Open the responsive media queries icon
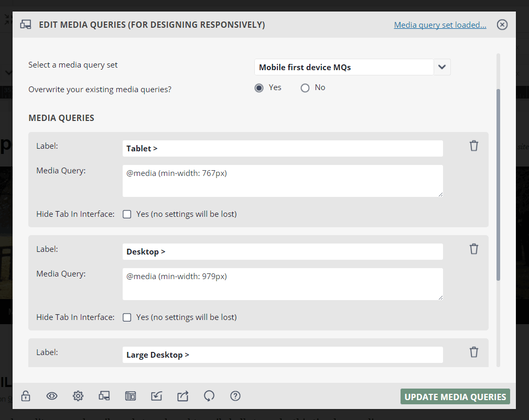The width and height of the screenshot is (529, 420). (x=104, y=396)
